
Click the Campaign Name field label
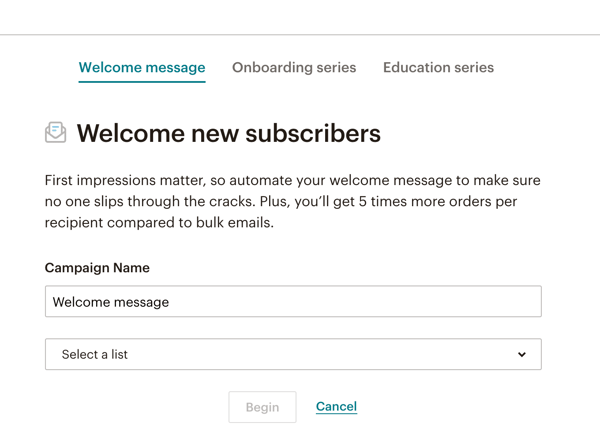point(97,268)
